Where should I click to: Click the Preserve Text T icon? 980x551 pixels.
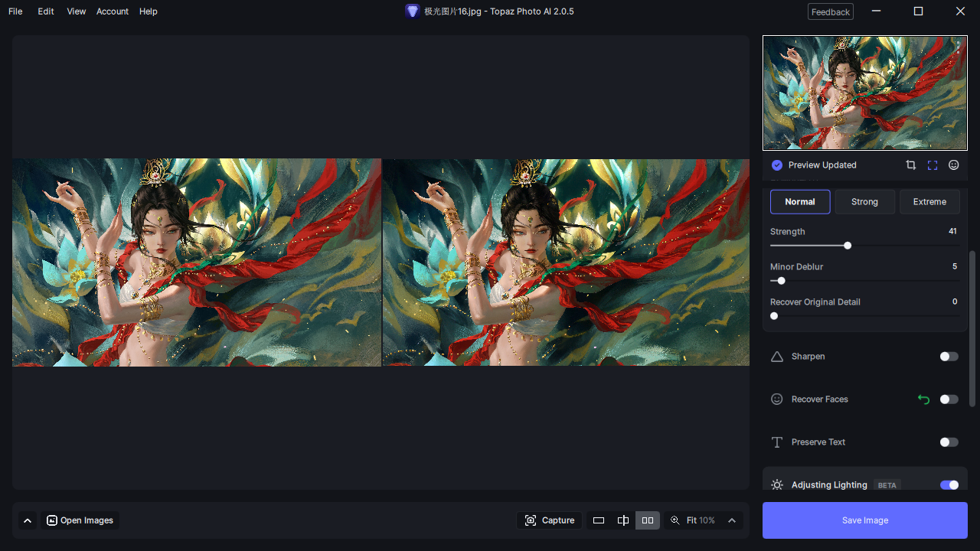(777, 442)
